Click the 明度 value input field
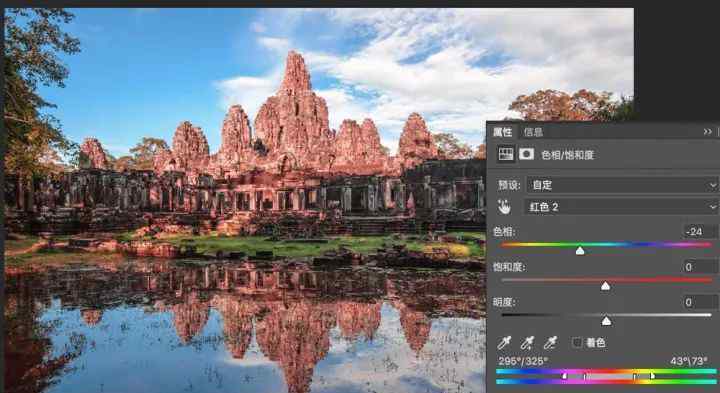The width and height of the screenshot is (720, 393). pos(699,302)
